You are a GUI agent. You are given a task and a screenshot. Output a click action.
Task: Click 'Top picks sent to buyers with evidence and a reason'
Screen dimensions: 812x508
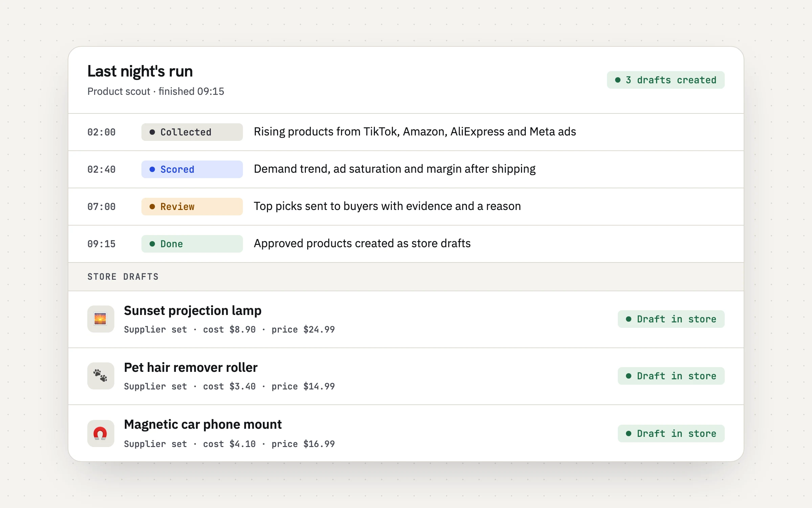(387, 206)
